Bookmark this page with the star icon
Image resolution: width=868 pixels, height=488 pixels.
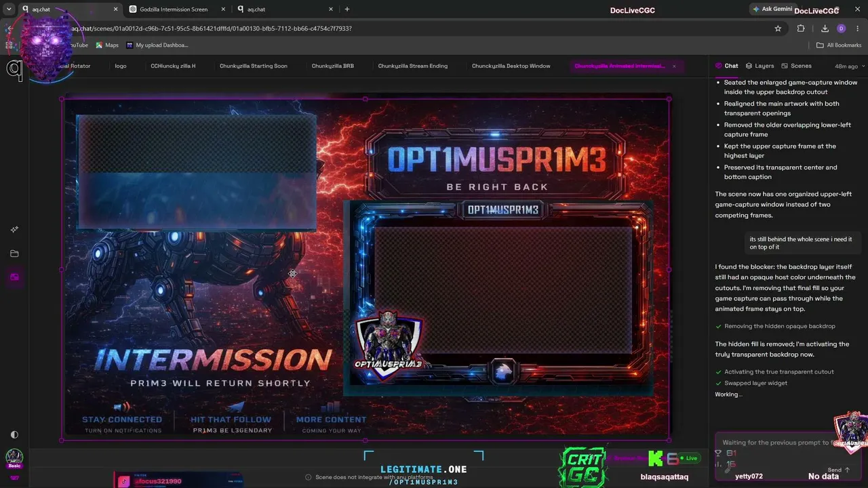[x=778, y=28]
